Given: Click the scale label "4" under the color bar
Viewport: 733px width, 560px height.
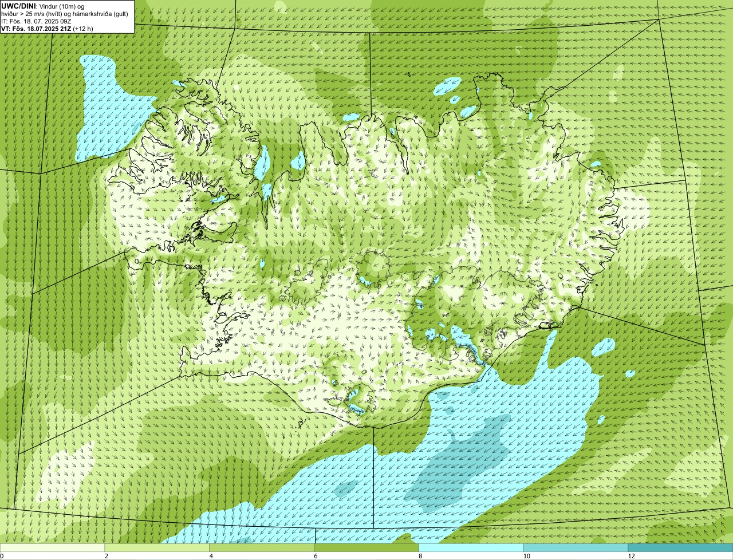Looking at the screenshot, I should click(x=211, y=556).
